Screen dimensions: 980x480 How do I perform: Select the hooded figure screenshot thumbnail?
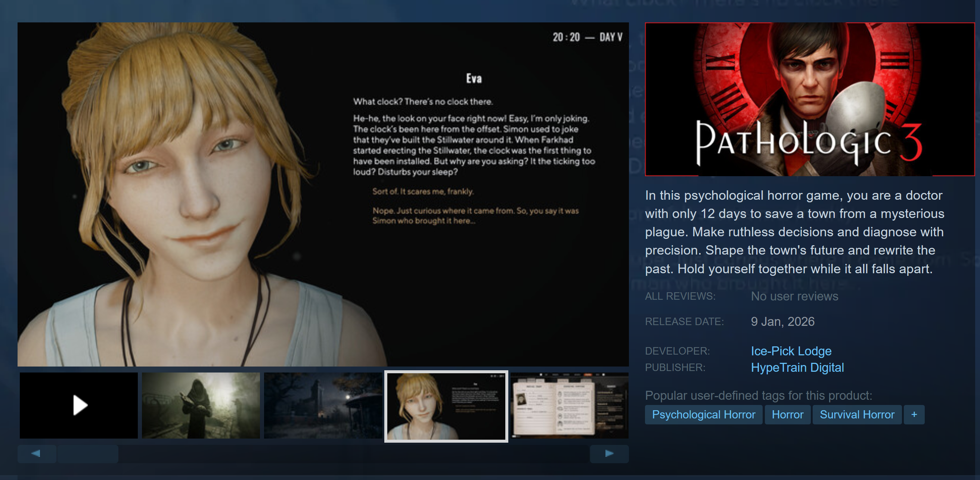(x=201, y=405)
